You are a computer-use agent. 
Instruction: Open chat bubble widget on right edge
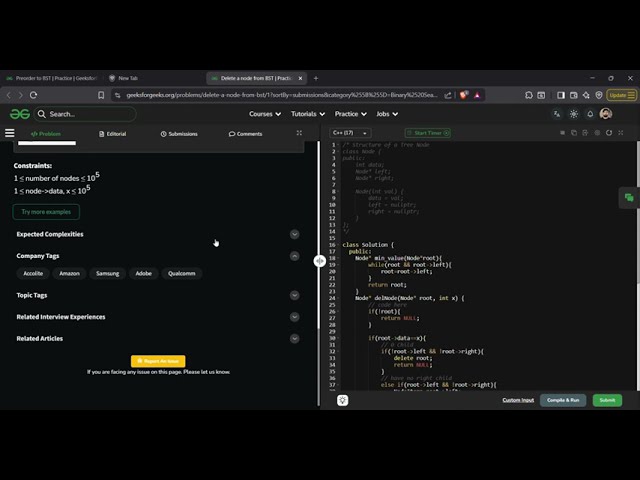point(629,198)
